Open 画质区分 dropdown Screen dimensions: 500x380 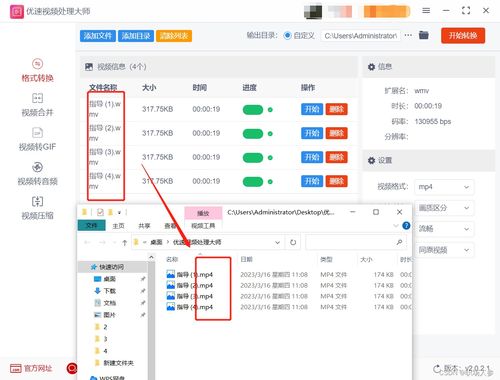coord(444,208)
